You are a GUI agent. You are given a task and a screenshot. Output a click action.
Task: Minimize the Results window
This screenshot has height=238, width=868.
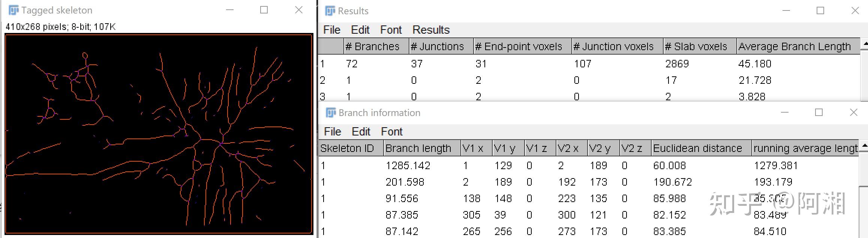coord(786,11)
